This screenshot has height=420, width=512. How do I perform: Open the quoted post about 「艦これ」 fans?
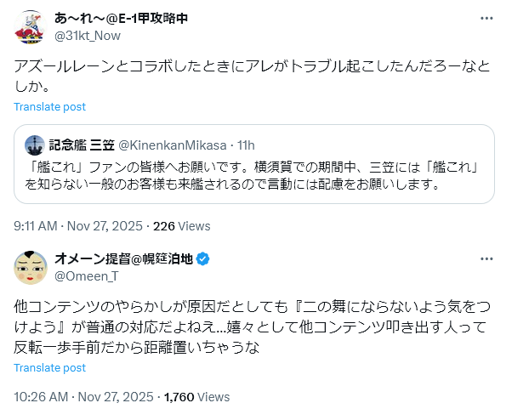tap(255, 174)
